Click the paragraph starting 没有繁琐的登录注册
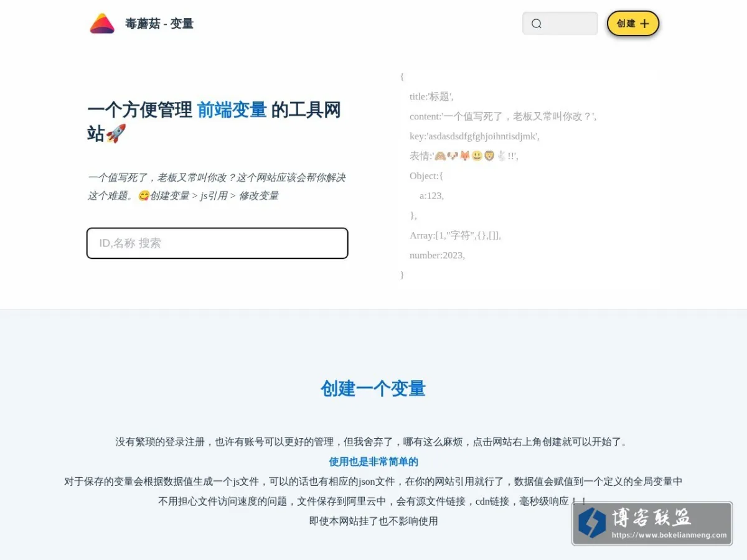 click(374, 442)
